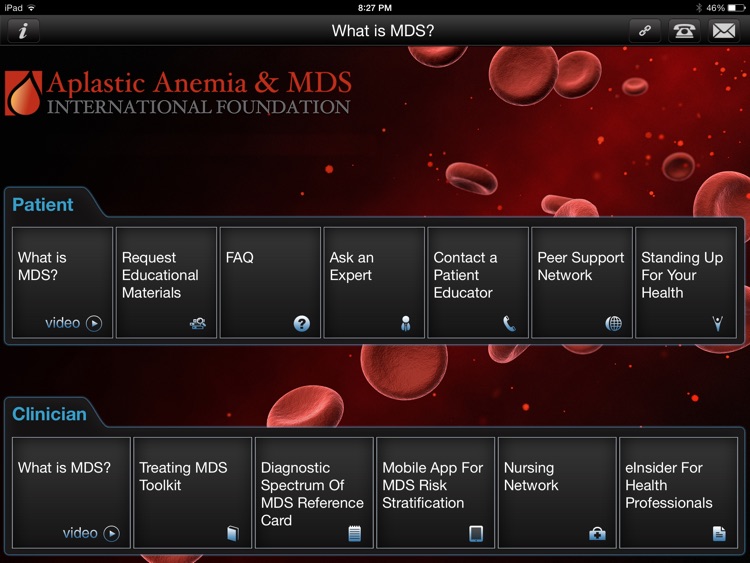
Task: Open Contact a Patient Educator tile
Action: click(478, 283)
